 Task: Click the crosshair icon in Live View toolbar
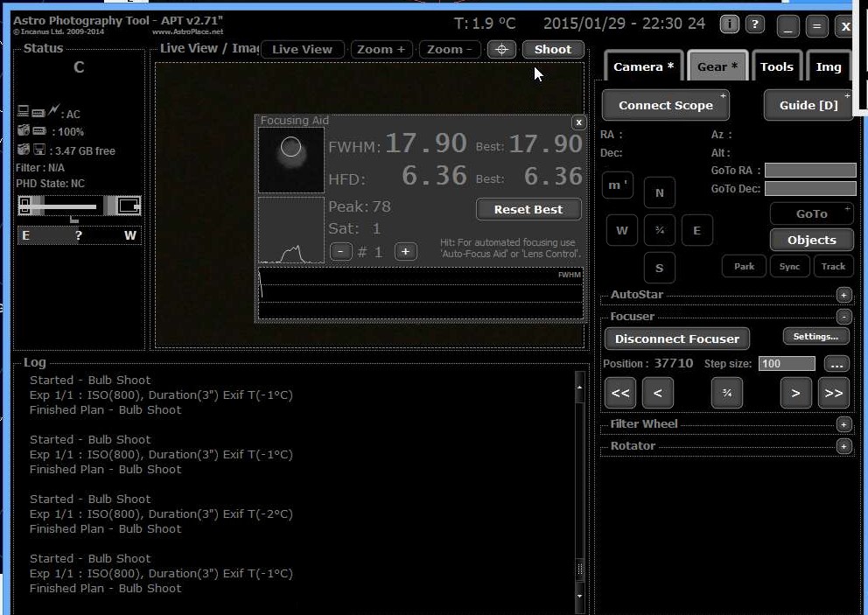pos(501,49)
